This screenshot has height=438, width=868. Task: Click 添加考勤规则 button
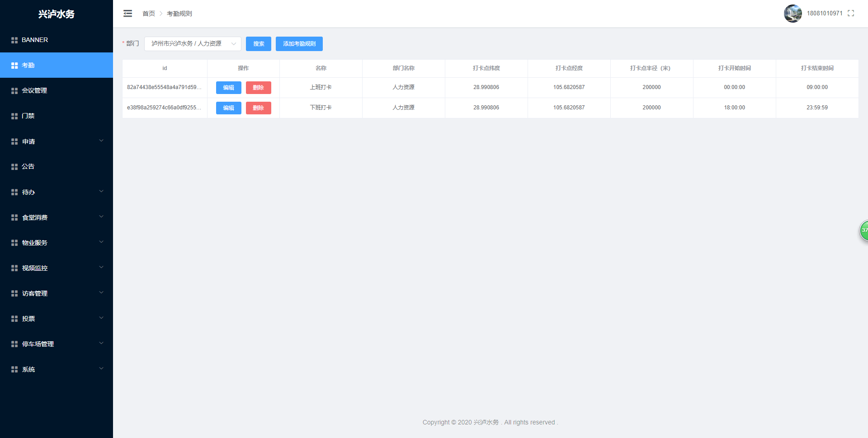(x=299, y=44)
